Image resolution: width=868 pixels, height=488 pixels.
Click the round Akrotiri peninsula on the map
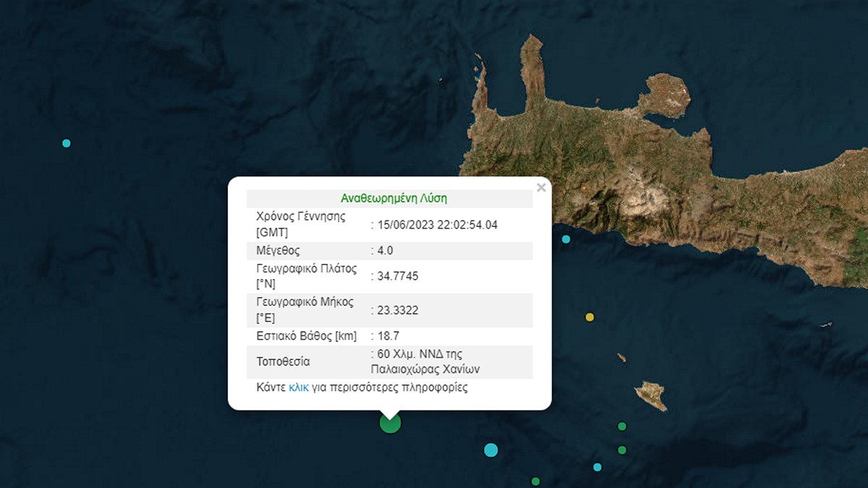click(664, 94)
